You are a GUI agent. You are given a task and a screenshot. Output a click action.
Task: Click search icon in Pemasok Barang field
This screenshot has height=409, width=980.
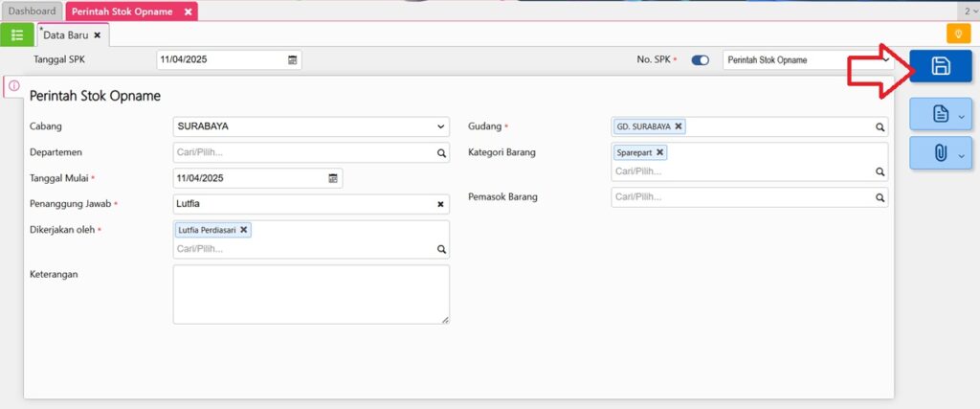[x=880, y=197]
